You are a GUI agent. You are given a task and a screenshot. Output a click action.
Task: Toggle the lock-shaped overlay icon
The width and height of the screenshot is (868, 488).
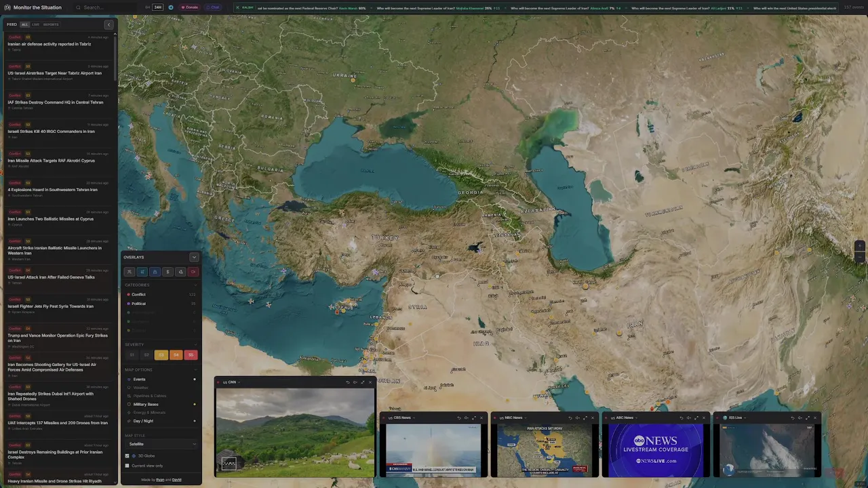[155, 272]
